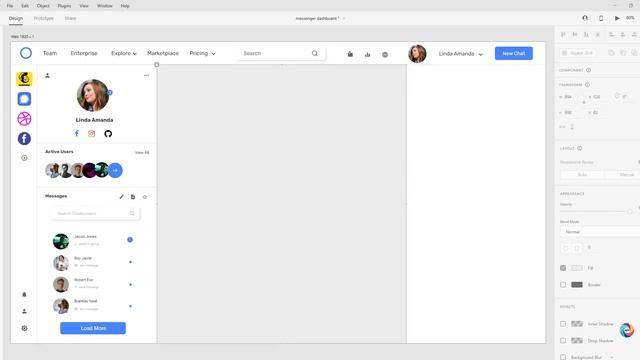The height and width of the screenshot is (360, 640).
Task: Click the document icon in Messages header
Action: [x=133, y=197]
